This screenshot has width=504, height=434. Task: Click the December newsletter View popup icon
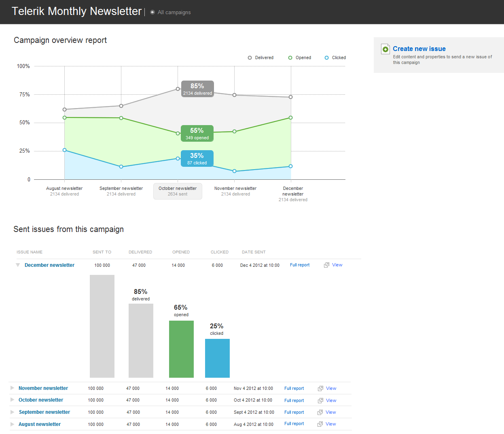click(326, 265)
